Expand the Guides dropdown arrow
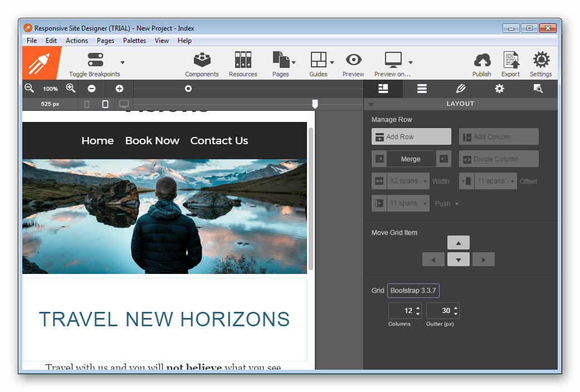 pyautogui.click(x=332, y=62)
